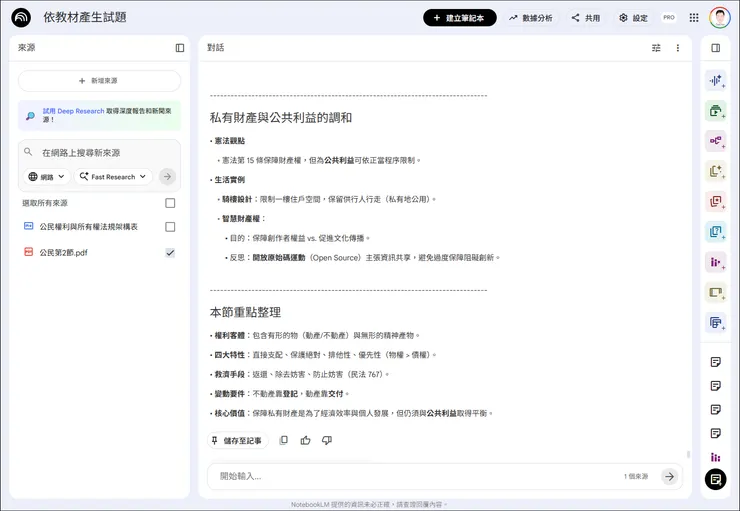This screenshot has width=740, height=511.
Task: Open the Google apps grid
Action: tap(694, 18)
